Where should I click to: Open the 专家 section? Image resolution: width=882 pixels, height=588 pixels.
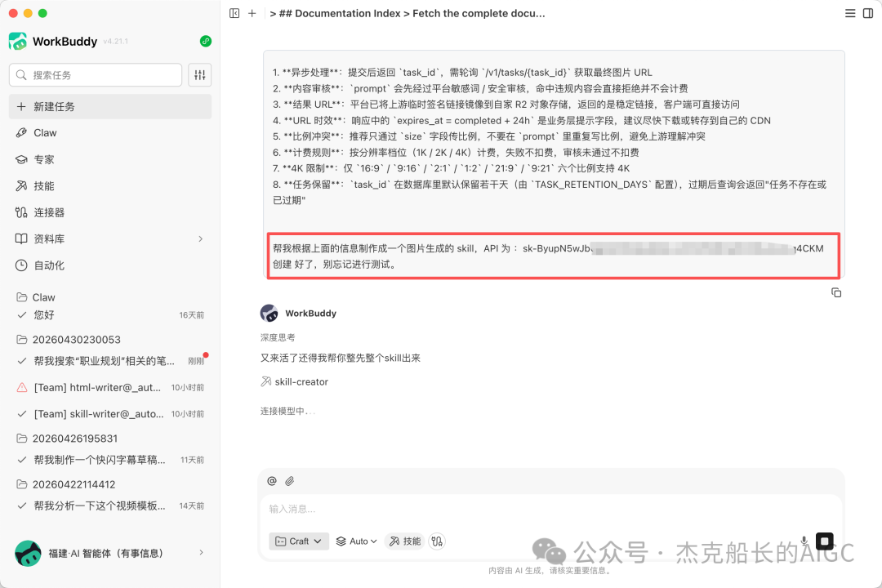[110, 159]
